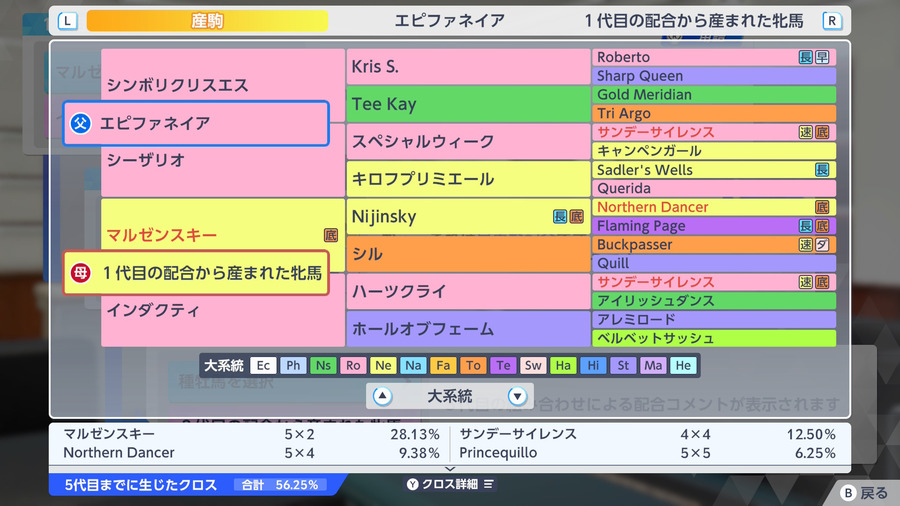Select インダクティ in the pedigree

pyautogui.click(x=153, y=310)
